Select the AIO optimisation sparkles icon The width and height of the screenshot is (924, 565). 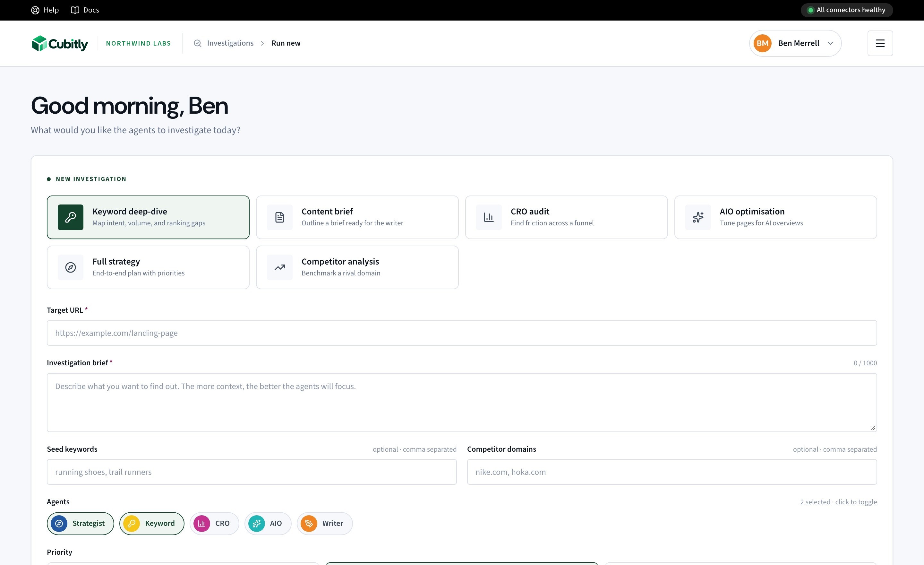click(698, 217)
